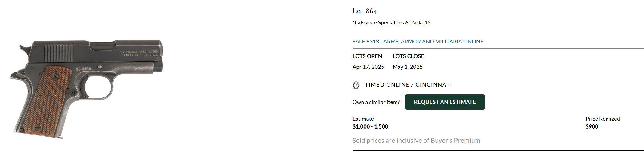Click the Lot 864 heading
Viewport: 644px width, 156px height.
tap(365, 11)
